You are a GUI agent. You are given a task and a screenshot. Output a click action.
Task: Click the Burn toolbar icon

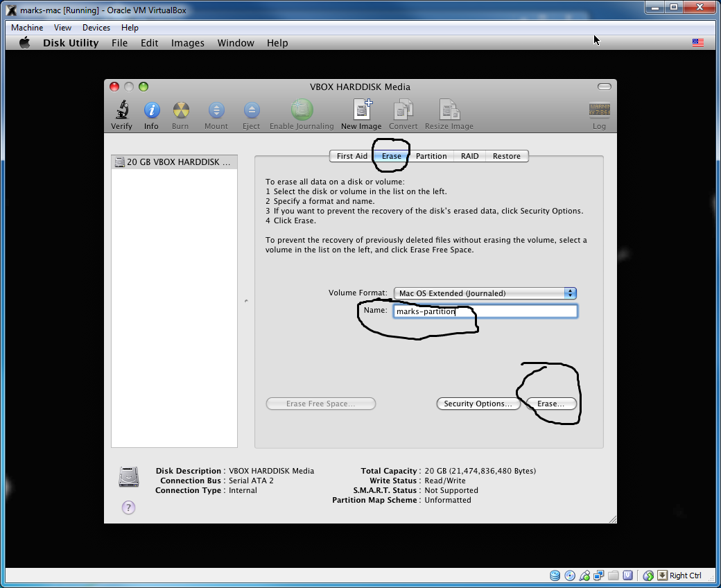(181, 110)
